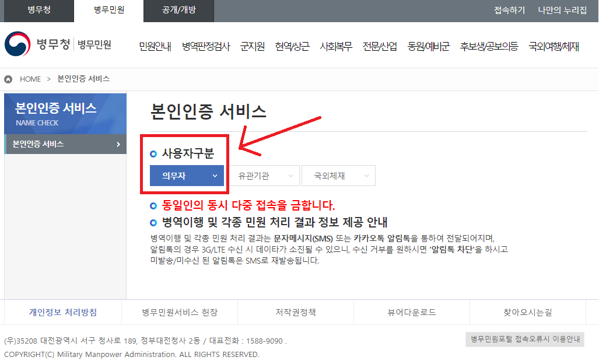Open 나만의 누리집 link
The width and height of the screenshot is (599, 364).
(x=562, y=10)
